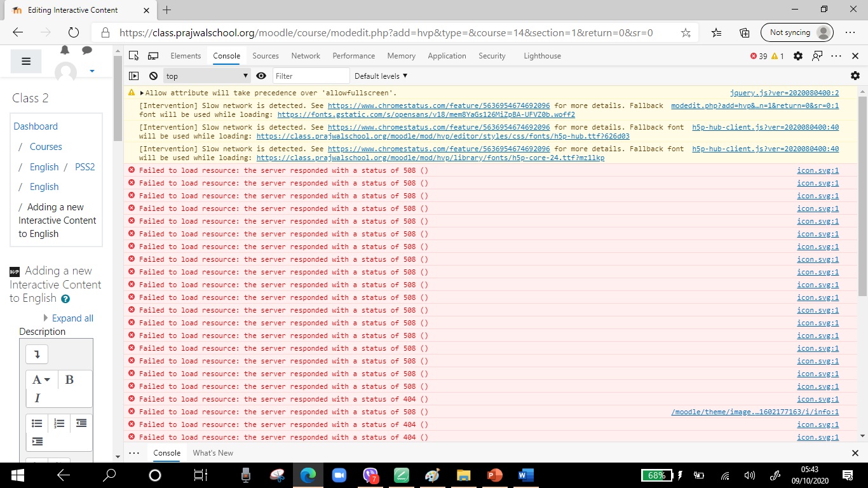Open PSS2 breadcrumb link

point(85,166)
